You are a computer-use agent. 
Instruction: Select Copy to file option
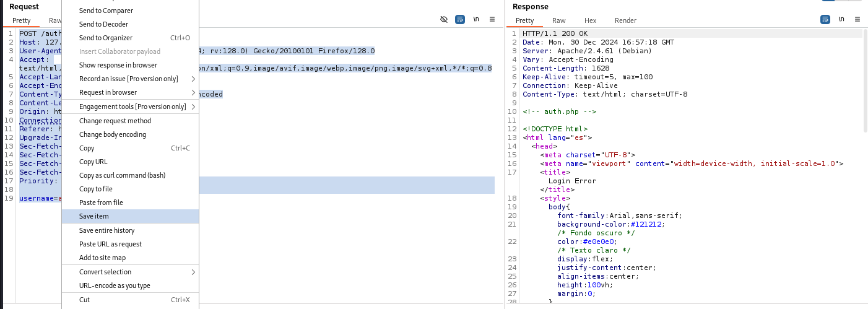point(130,189)
